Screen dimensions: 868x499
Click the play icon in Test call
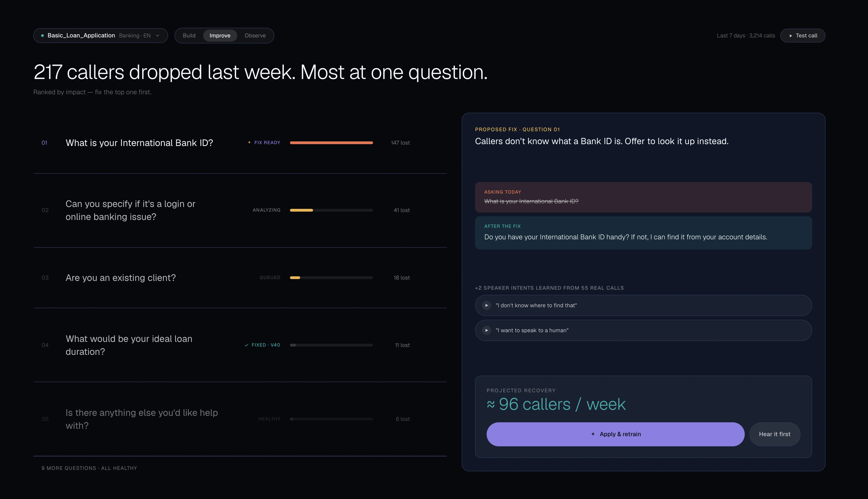coord(791,36)
